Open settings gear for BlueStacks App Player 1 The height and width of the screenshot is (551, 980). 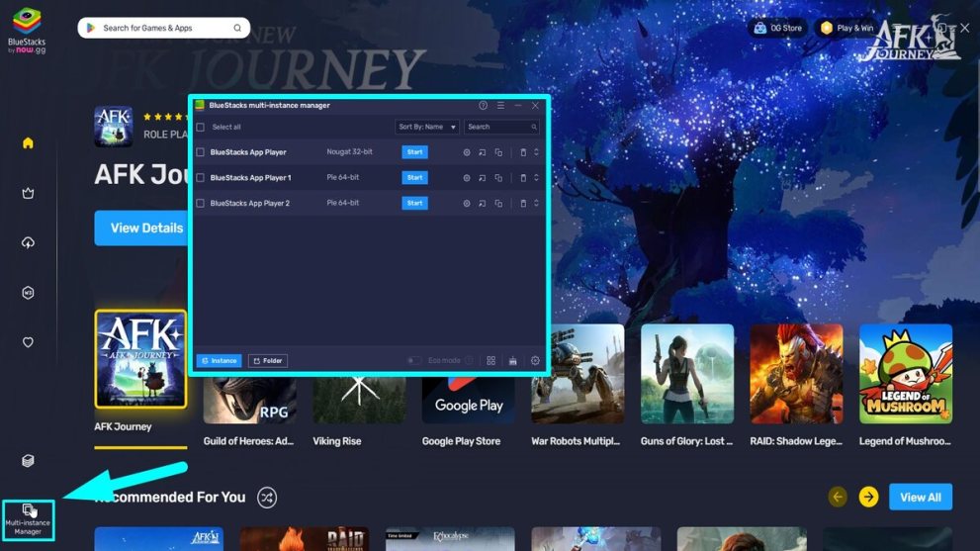tap(466, 178)
